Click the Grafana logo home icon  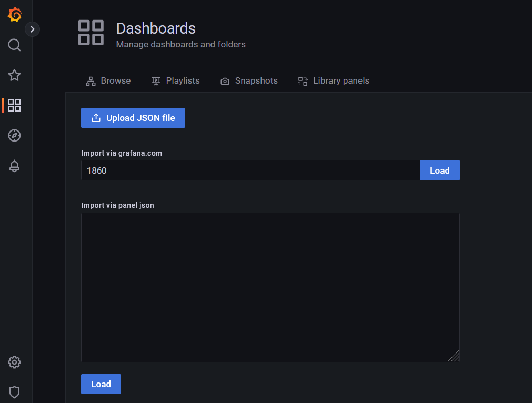click(x=15, y=15)
